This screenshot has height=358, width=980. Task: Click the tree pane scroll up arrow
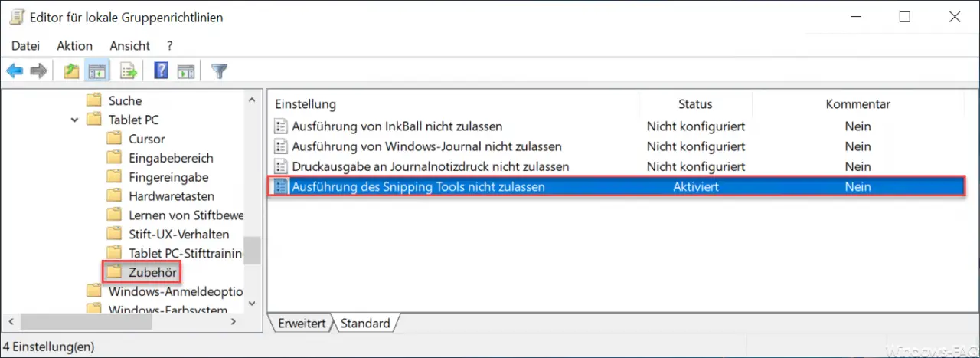click(x=252, y=99)
